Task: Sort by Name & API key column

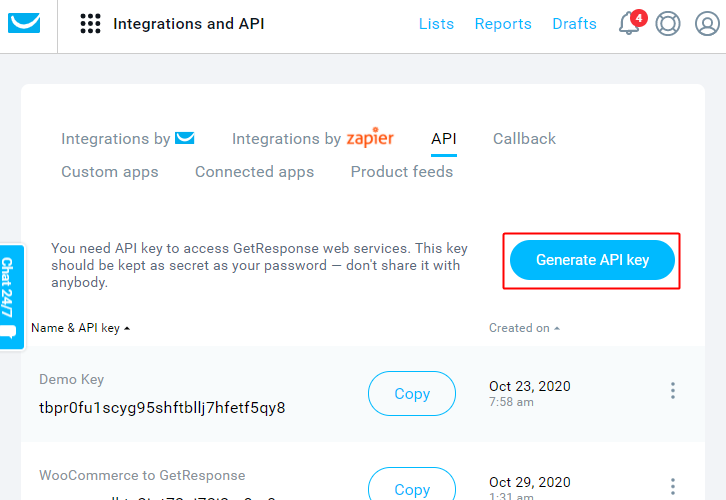Action: pyautogui.click(x=80, y=328)
